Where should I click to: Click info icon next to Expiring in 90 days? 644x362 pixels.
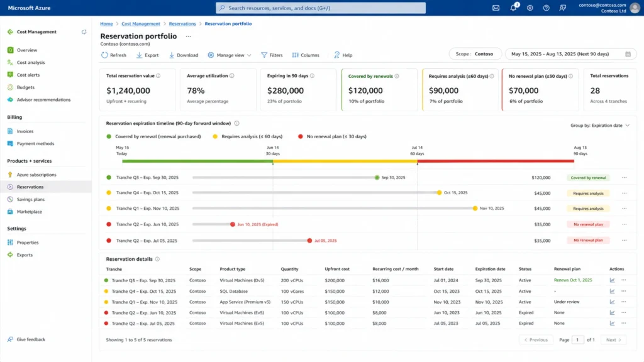312,76
